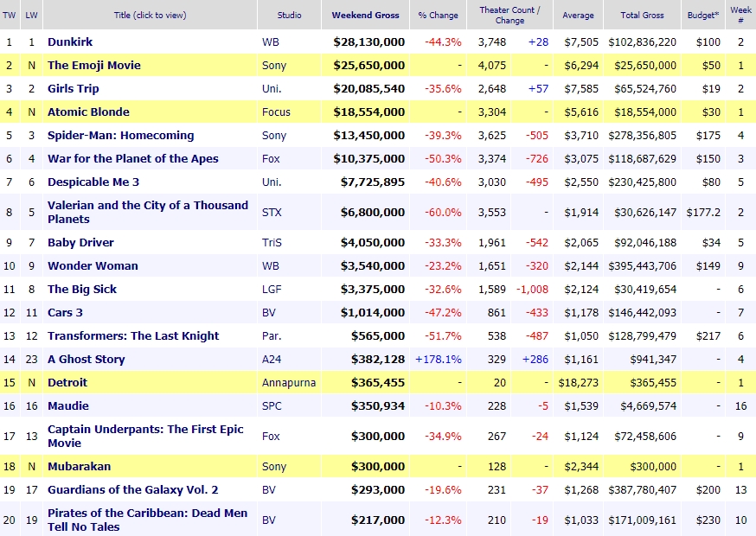Sort by the Week # column header

740,15
